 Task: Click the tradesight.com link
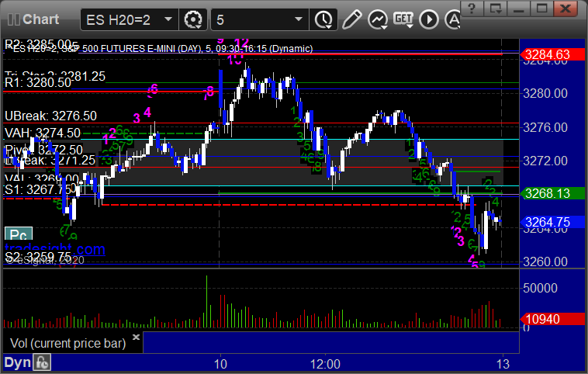[55, 249]
